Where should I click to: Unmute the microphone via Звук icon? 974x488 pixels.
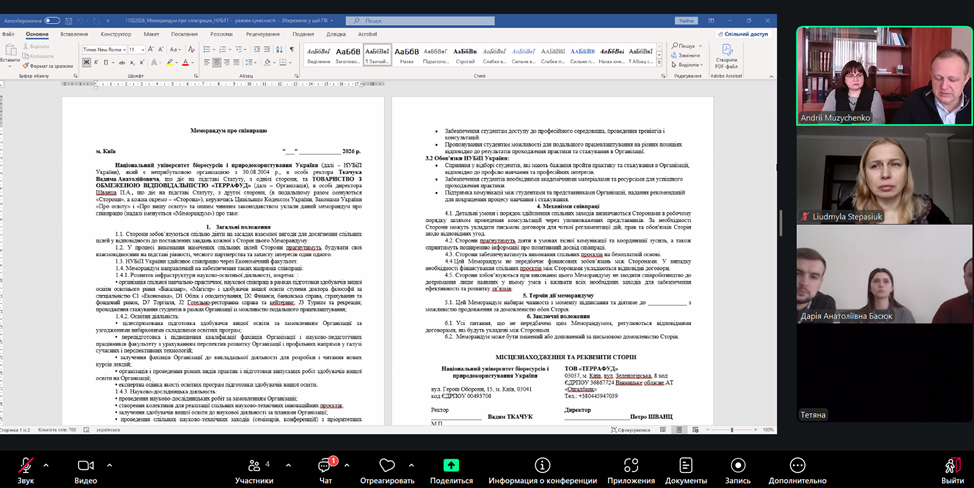(x=25, y=466)
